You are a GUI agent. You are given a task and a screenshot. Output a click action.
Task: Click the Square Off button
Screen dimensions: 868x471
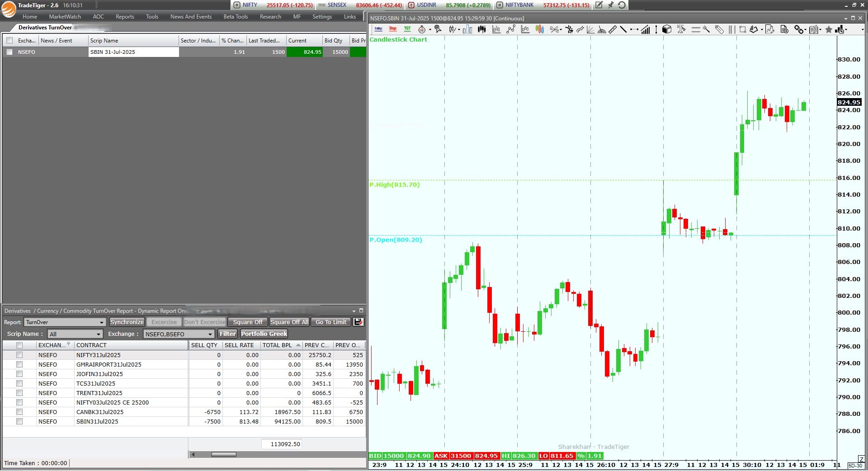pos(248,322)
